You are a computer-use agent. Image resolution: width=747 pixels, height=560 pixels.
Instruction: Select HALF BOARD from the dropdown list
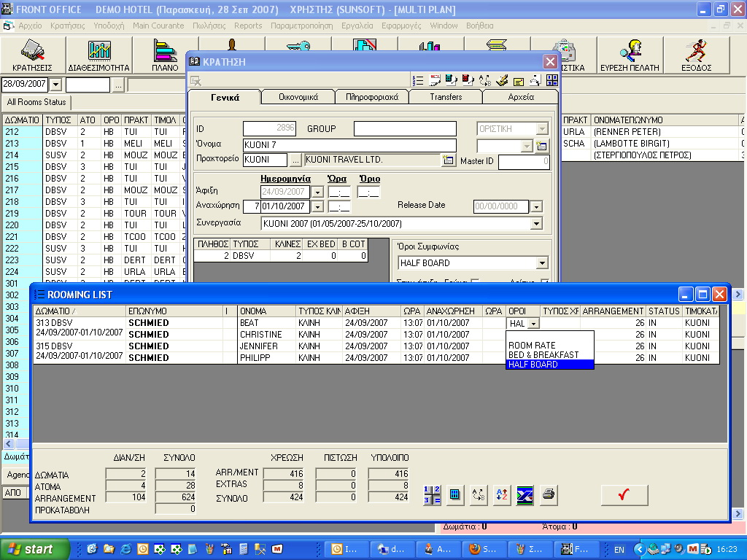pos(549,365)
